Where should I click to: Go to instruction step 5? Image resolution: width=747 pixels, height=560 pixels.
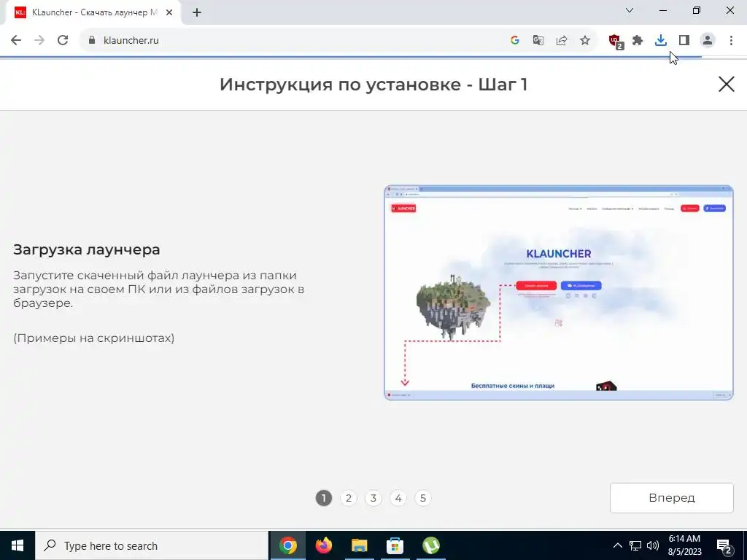click(x=422, y=498)
